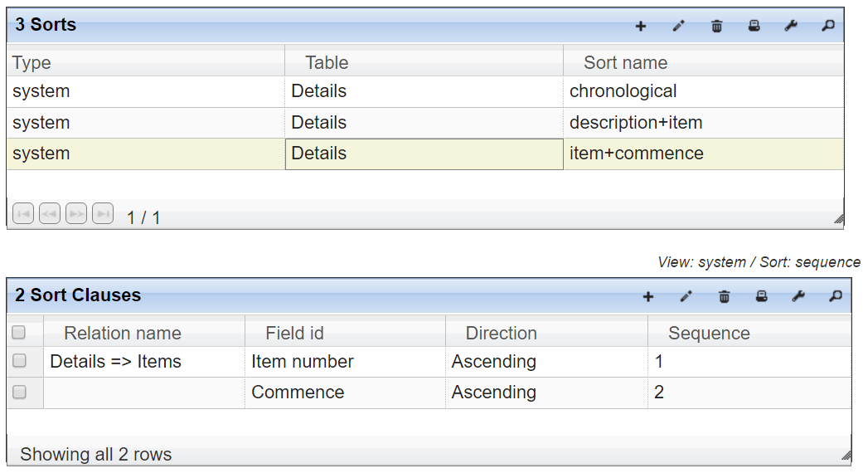Select the Item number field cell

[345, 362]
